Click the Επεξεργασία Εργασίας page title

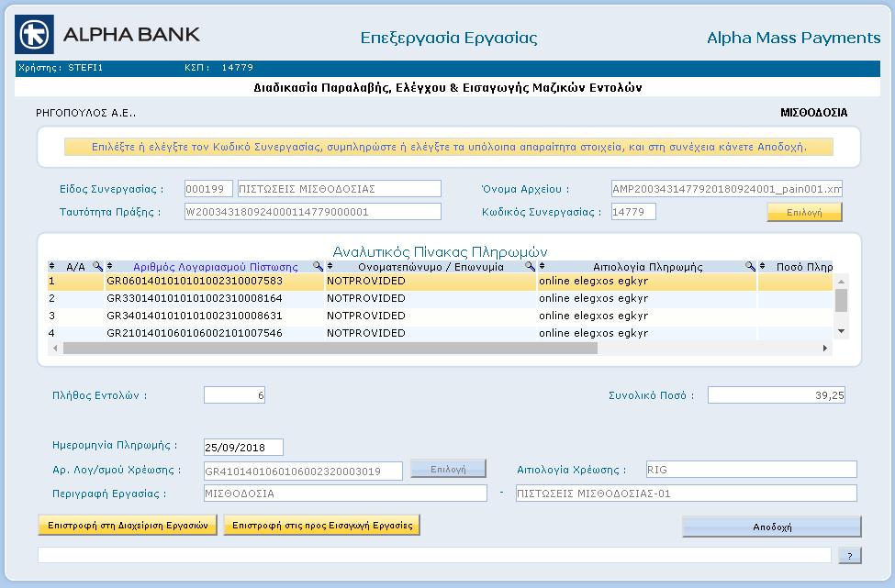pos(449,39)
